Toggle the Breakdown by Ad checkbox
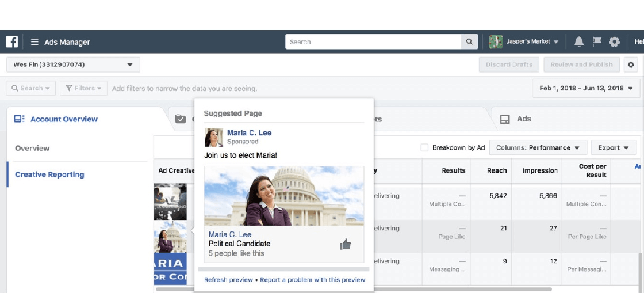644x300 pixels. (x=424, y=147)
